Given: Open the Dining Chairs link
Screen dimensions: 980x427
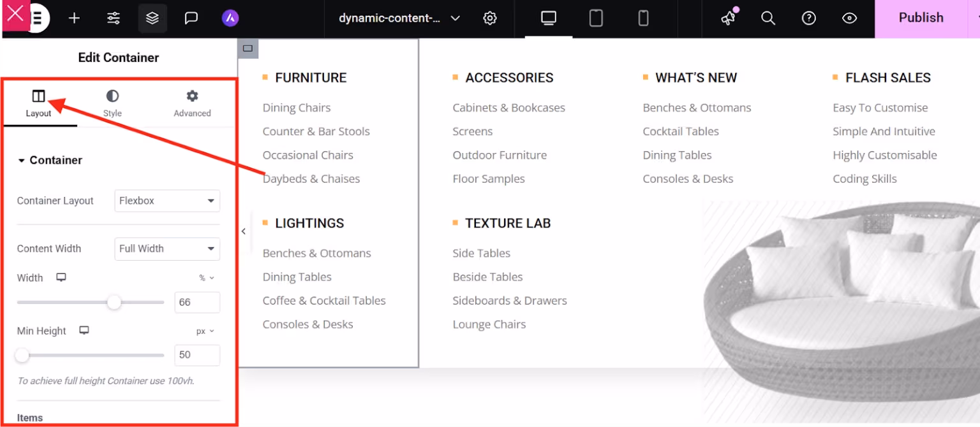Looking at the screenshot, I should pos(296,107).
